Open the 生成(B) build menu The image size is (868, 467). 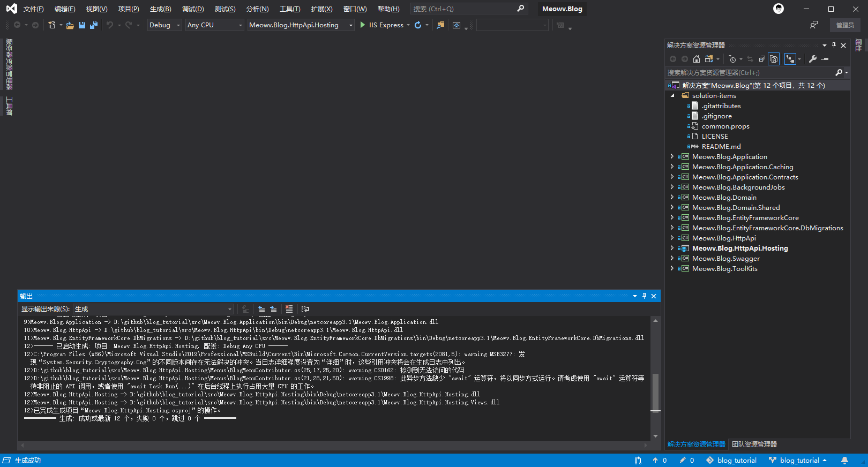coord(160,9)
